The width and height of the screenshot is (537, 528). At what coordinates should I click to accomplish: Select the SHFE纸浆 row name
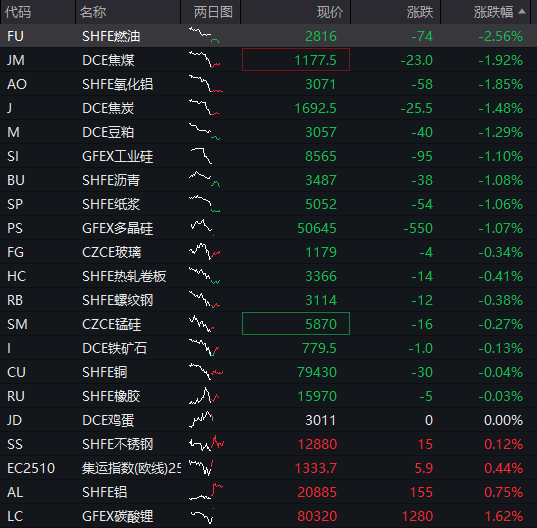click(111, 204)
